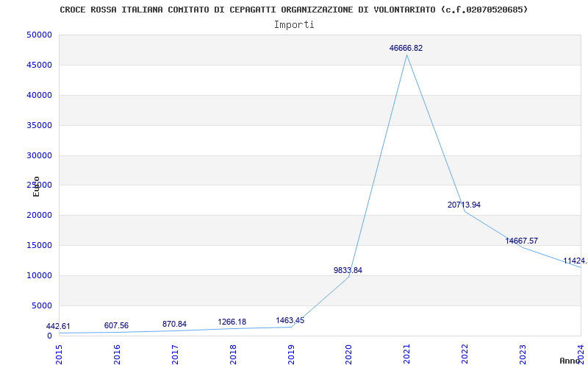This screenshot has height=368, width=588.
Task: Click the 607.56 data label
Action: coord(116,325)
